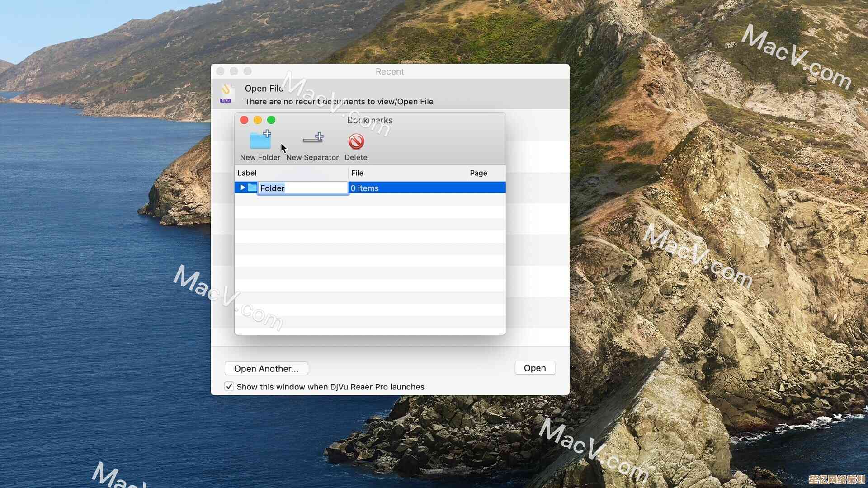This screenshot has height=488, width=868.
Task: Close the Bookmarks window with red button
Action: (x=244, y=120)
